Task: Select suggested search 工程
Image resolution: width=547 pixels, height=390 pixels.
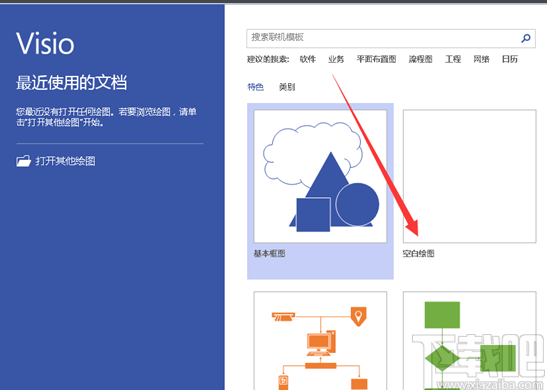Action: (x=453, y=59)
